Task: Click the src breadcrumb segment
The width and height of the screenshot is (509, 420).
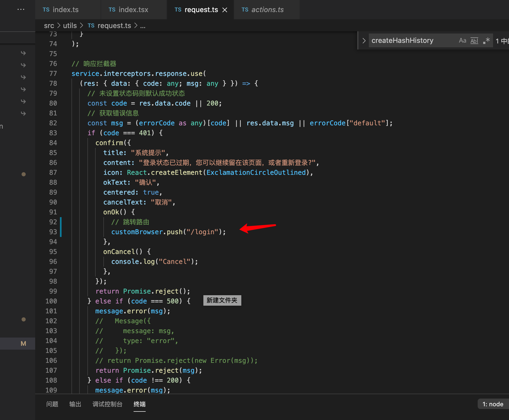Action: [x=49, y=26]
